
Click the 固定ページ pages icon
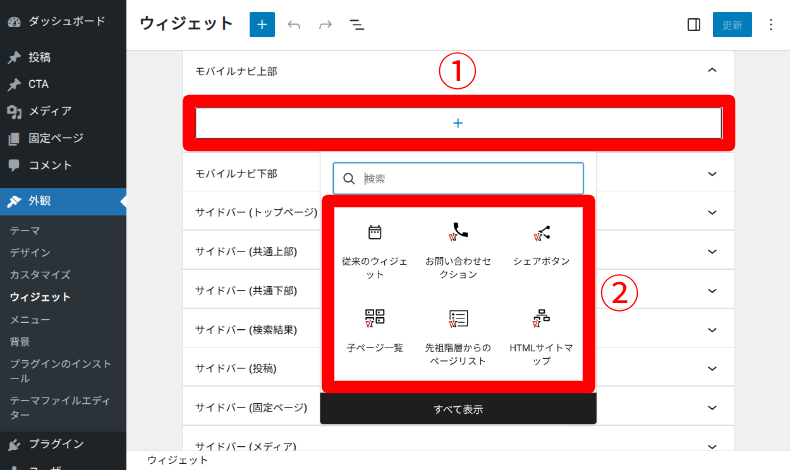14,139
